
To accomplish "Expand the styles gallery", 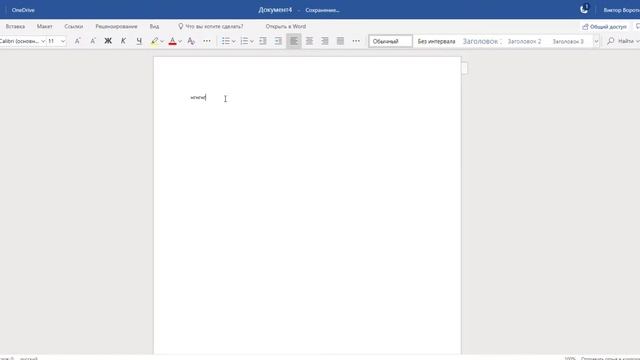I will pos(596,41).
